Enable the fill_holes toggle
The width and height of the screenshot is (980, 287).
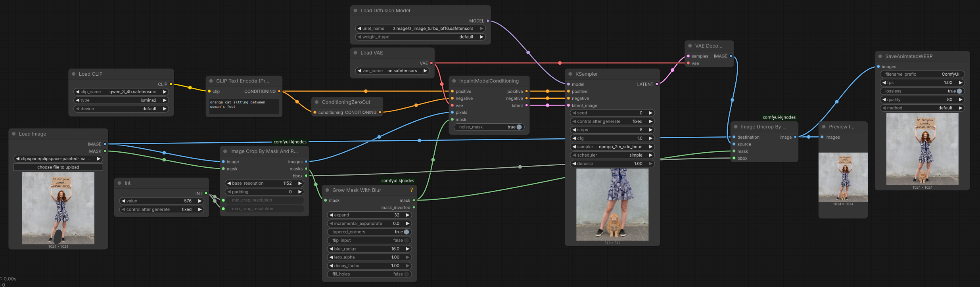point(406,274)
